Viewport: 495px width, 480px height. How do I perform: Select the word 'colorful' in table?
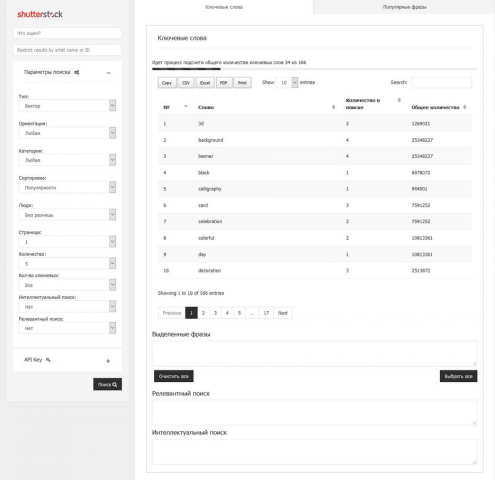click(x=206, y=238)
